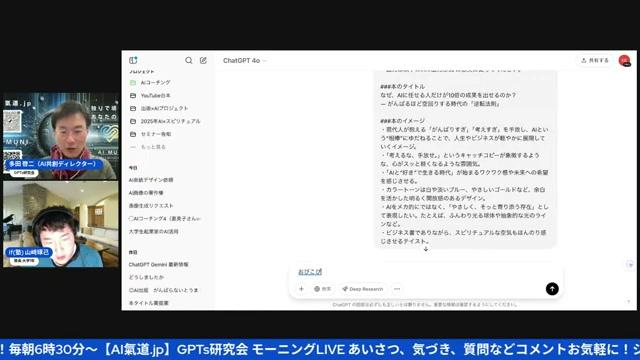Click the folder icon beside the セミナー project

pos(133,134)
